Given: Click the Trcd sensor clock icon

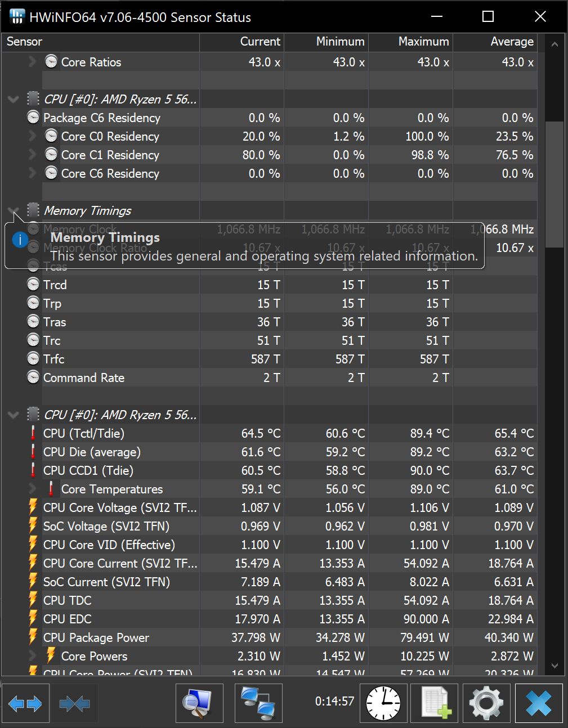Looking at the screenshot, I should pyautogui.click(x=33, y=285).
